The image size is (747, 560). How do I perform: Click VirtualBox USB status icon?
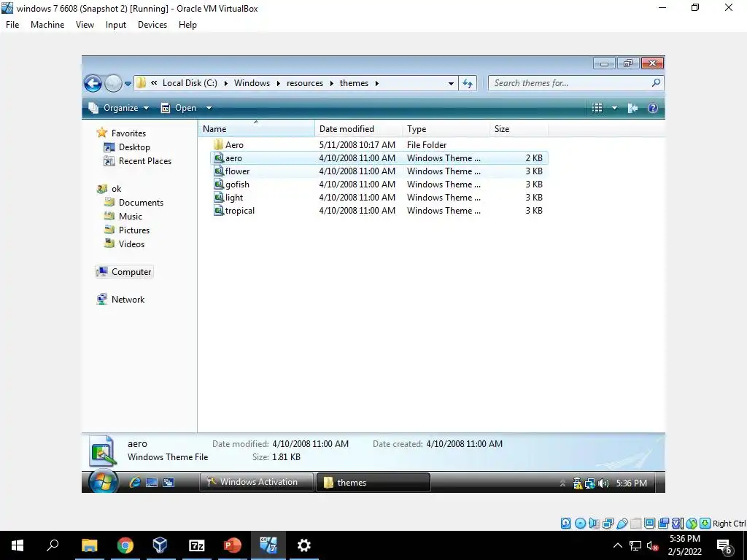[x=622, y=524]
